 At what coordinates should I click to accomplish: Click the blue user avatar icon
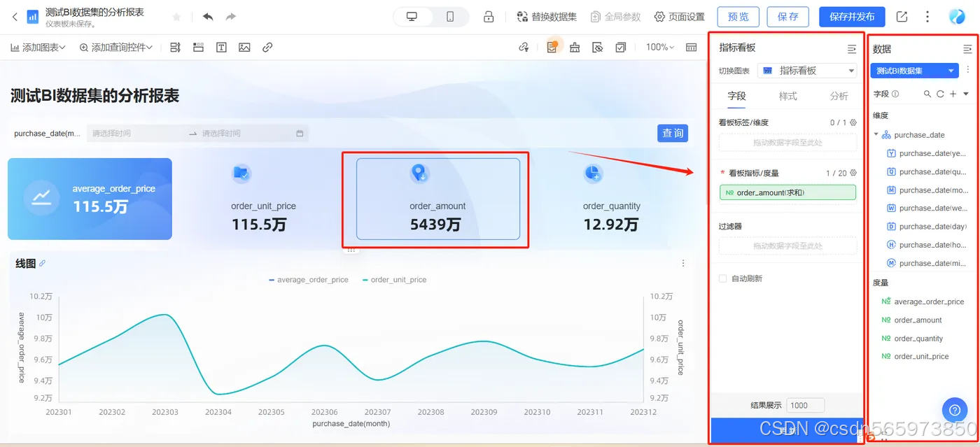click(957, 17)
